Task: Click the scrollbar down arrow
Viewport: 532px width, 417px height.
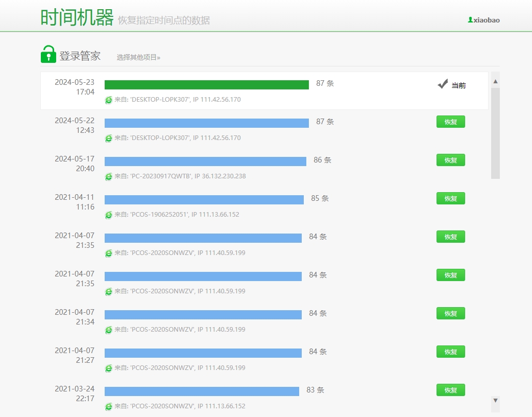Action: 495,400
